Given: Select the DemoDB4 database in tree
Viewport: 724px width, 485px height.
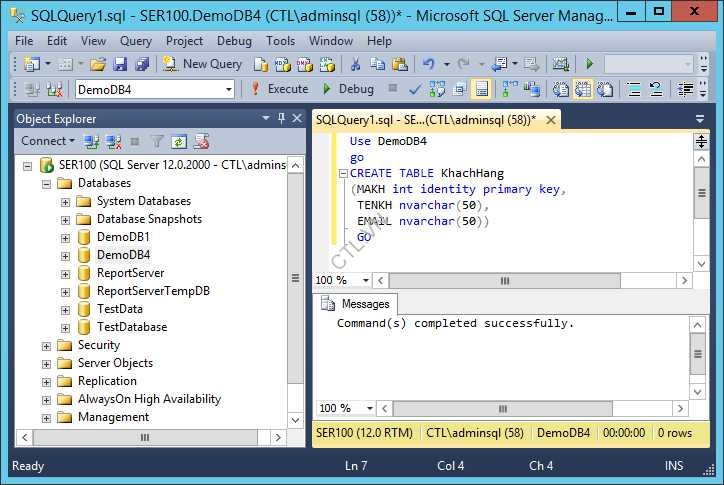Looking at the screenshot, I should 123,255.
